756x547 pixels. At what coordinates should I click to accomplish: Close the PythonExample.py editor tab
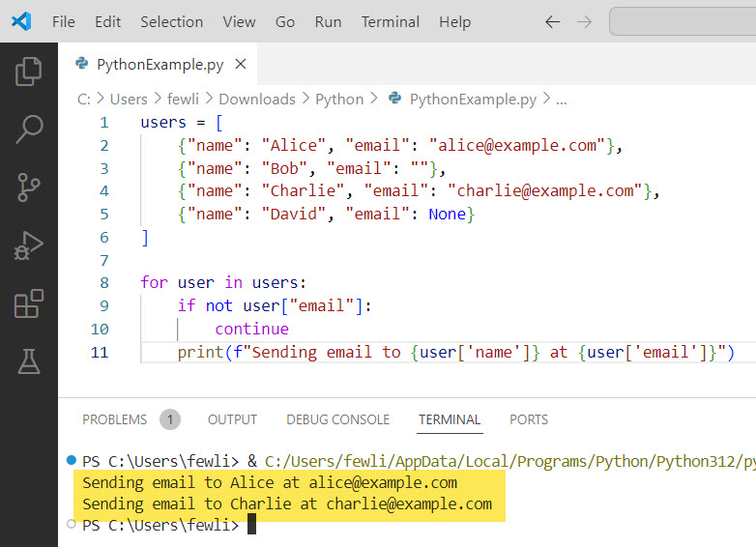click(x=241, y=65)
